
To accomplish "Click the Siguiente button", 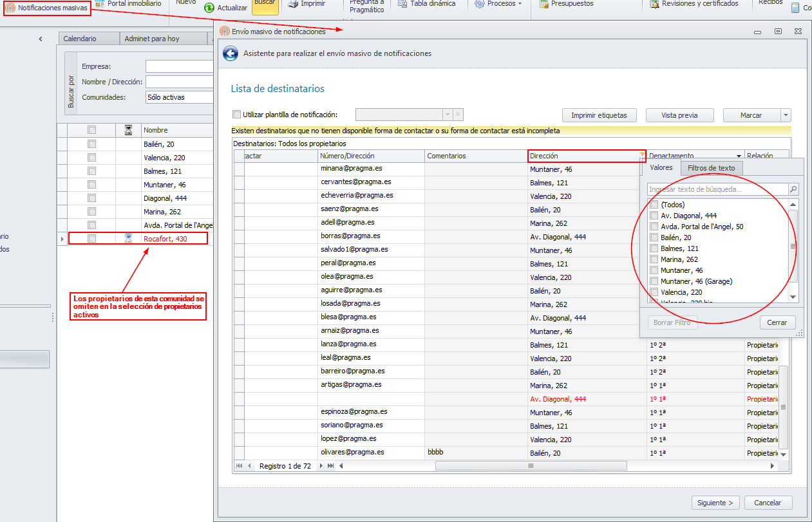I will point(715,503).
